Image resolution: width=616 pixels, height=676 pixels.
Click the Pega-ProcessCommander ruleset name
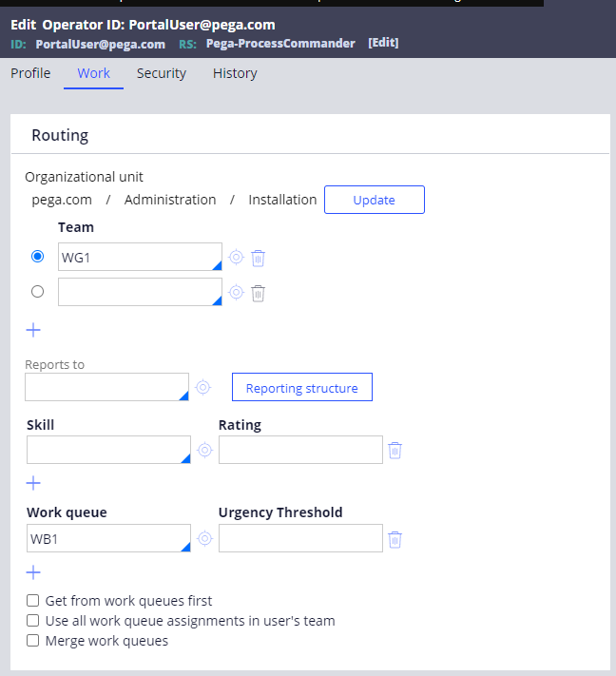pyautogui.click(x=280, y=44)
